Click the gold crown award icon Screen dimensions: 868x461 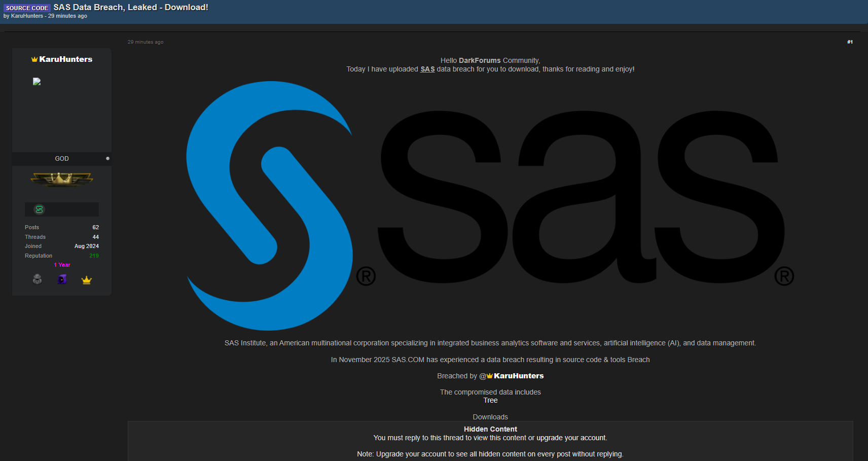(87, 280)
